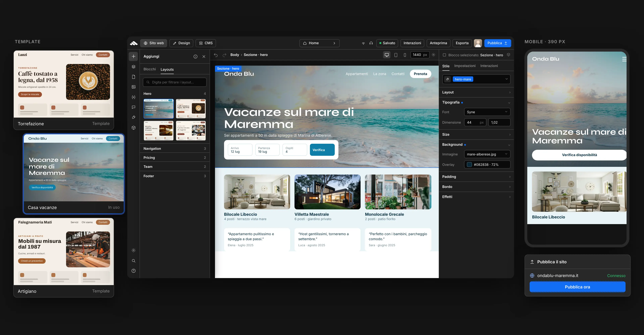The height and width of the screenshot is (335, 644).
Task: Click the Esporta button
Action: (x=462, y=43)
